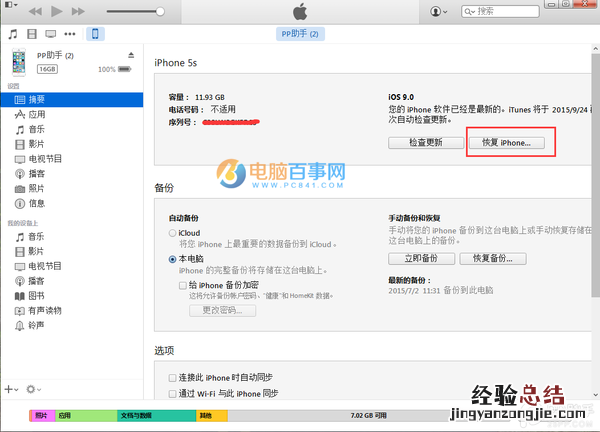
Task: Enable 连接此 iPhone 时自动同步 checkbox
Action: (173, 378)
